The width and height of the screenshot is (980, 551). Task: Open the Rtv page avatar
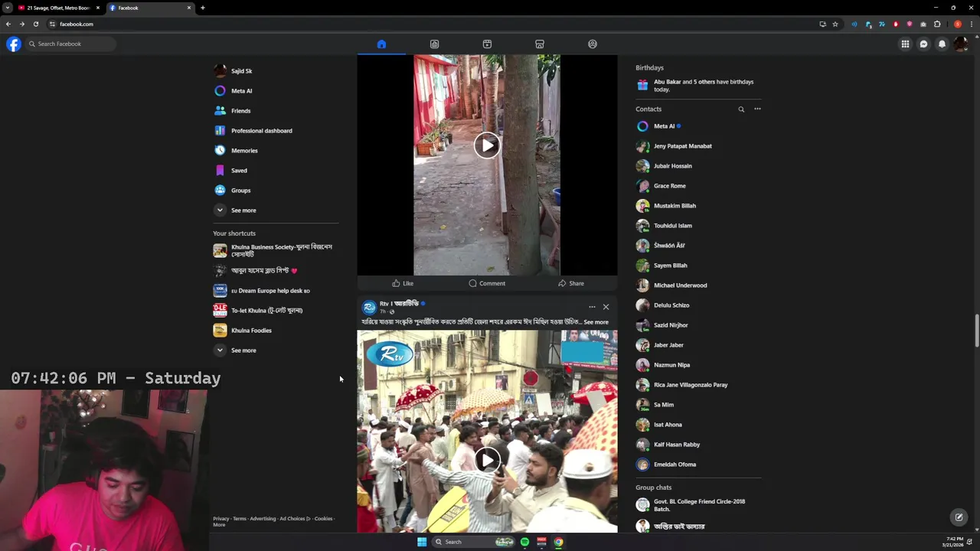[x=369, y=307]
